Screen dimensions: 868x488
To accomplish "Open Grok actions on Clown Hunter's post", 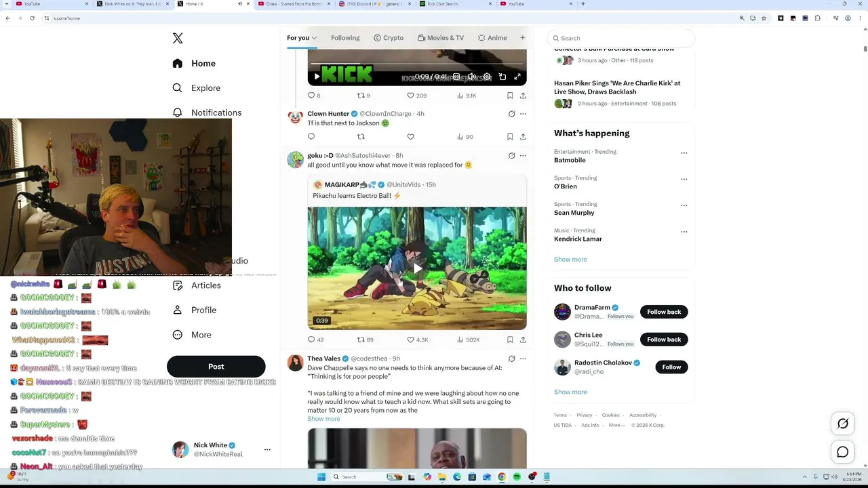I will click(x=511, y=114).
